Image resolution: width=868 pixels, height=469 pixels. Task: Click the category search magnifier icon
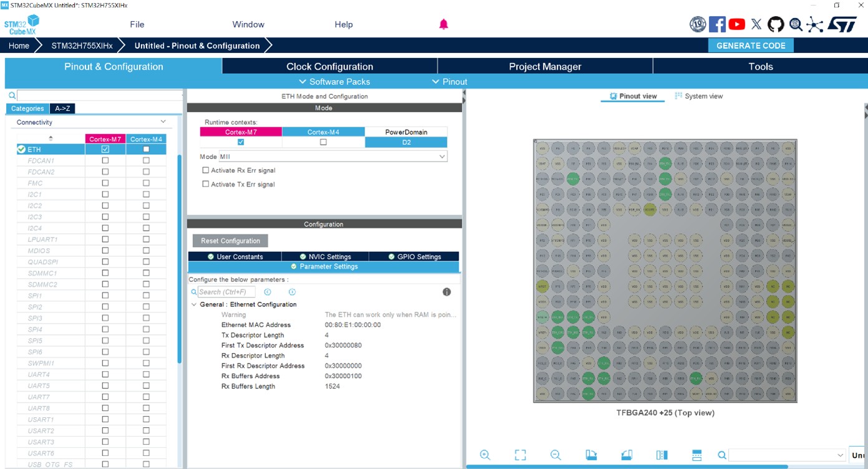coord(12,95)
